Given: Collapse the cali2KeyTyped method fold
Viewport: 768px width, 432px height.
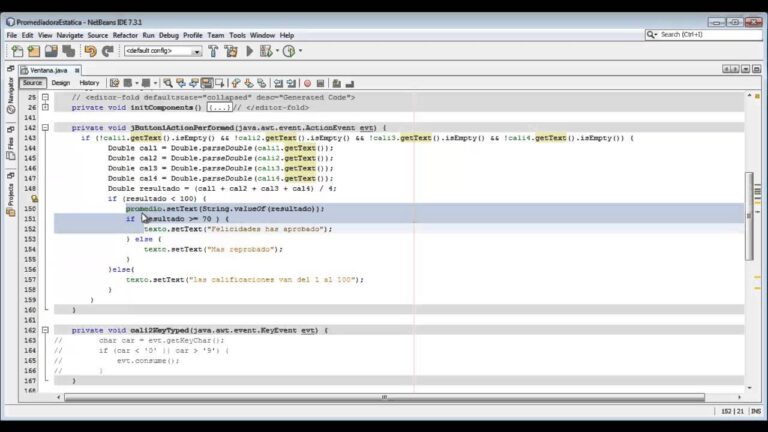Looking at the screenshot, I should coord(45,331).
